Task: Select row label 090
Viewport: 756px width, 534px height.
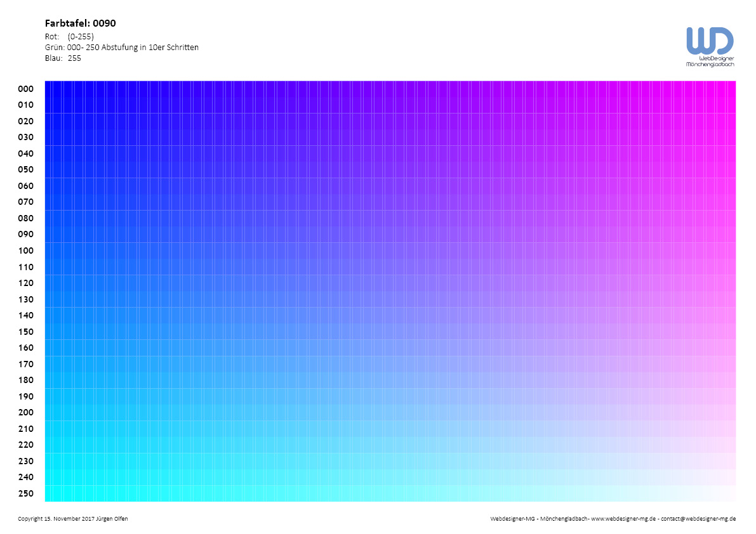Action: coord(25,234)
